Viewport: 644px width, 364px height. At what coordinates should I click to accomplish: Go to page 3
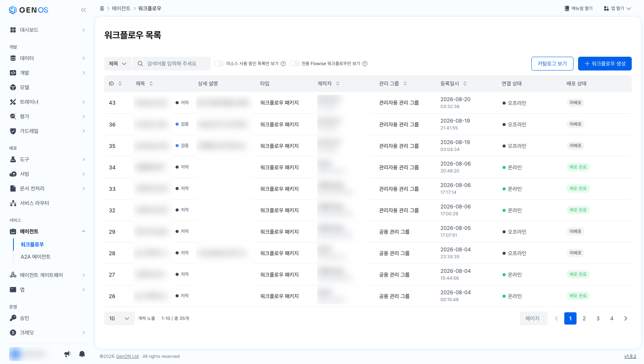pyautogui.click(x=598, y=318)
